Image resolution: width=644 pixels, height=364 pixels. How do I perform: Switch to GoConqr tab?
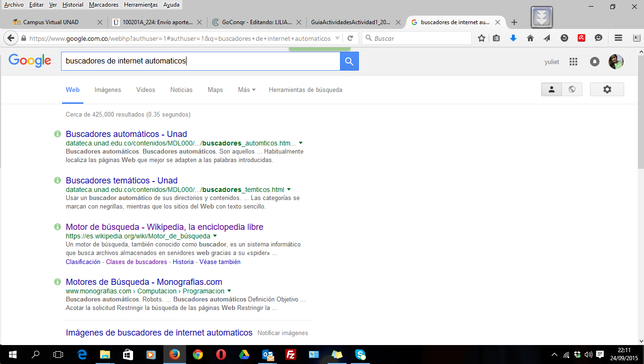pyautogui.click(x=257, y=22)
